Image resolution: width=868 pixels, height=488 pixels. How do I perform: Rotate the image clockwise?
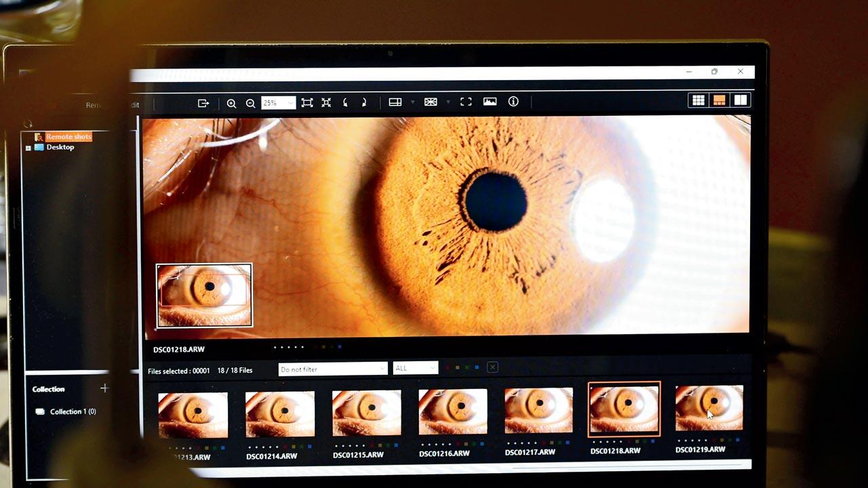pyautogui.click(x=364, y=102)
